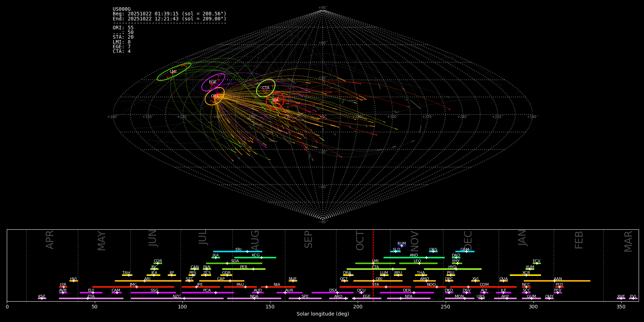Click the AND shower label in timeline
This screenshot has width=644, height=322.
pos(414,255)
